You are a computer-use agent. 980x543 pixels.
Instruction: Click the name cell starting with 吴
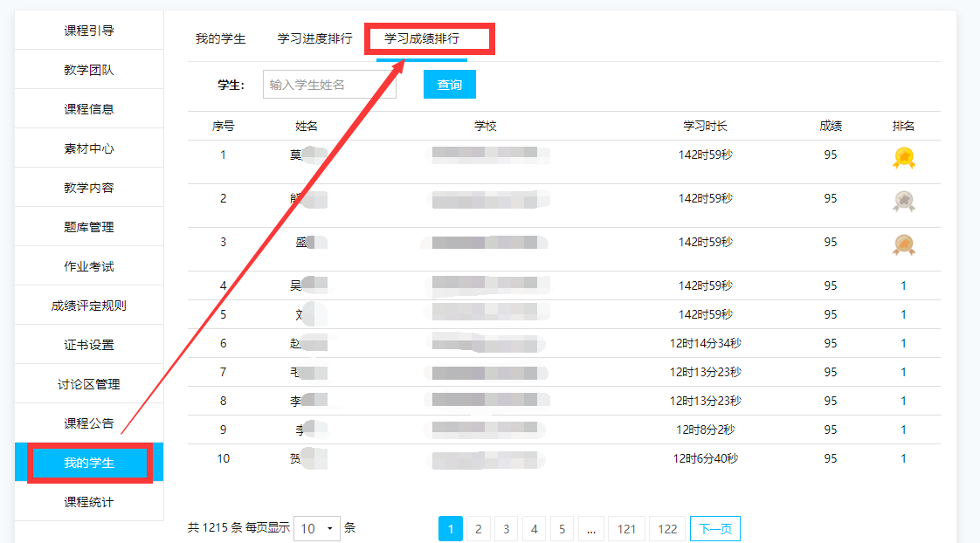[x=308, y=285]
